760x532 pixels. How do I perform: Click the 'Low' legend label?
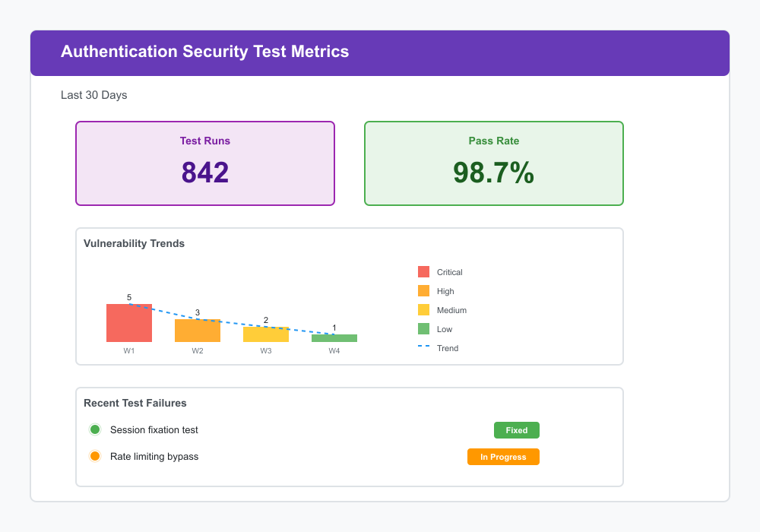[x=444, y=330]
